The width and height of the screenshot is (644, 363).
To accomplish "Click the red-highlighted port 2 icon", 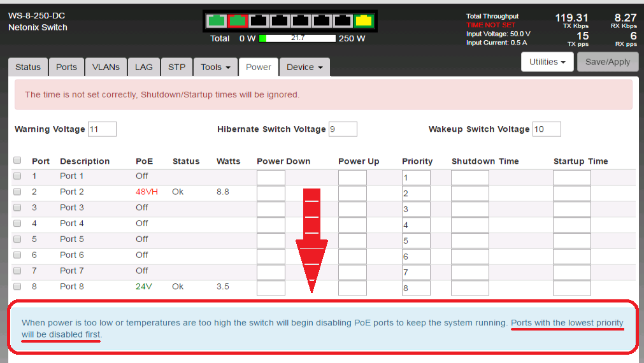I will 238,20.
